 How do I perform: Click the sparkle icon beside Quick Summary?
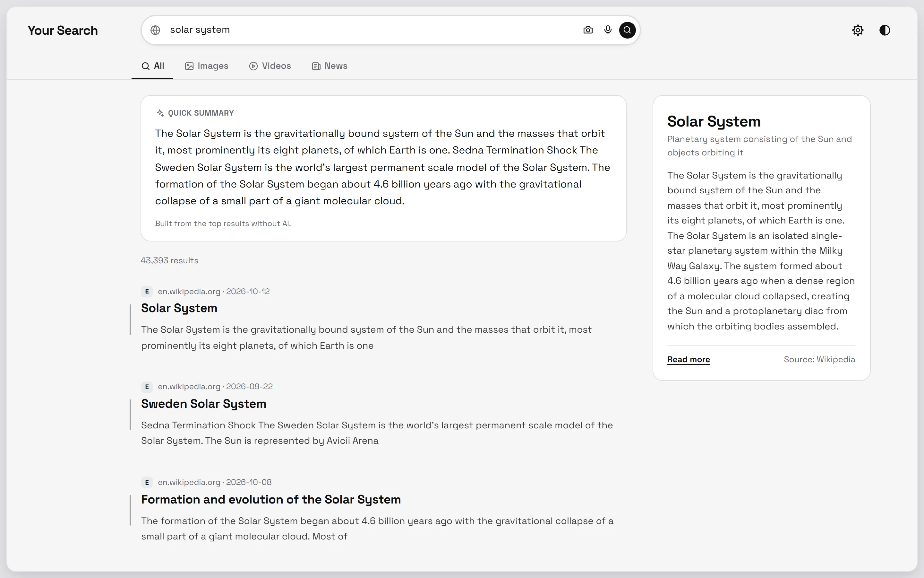[x=160, y=113]
